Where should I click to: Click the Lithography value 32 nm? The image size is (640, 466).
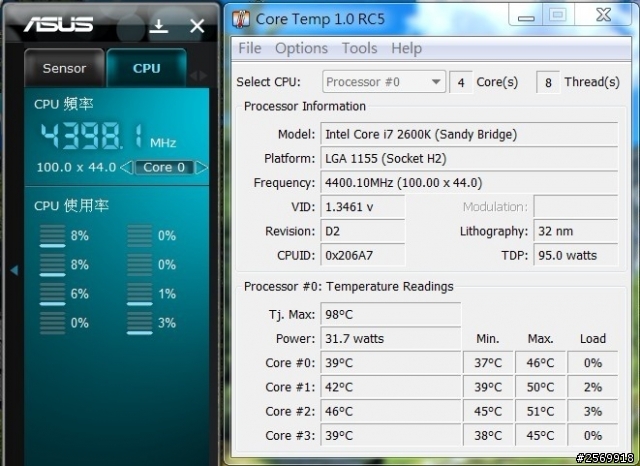point(576,231)
